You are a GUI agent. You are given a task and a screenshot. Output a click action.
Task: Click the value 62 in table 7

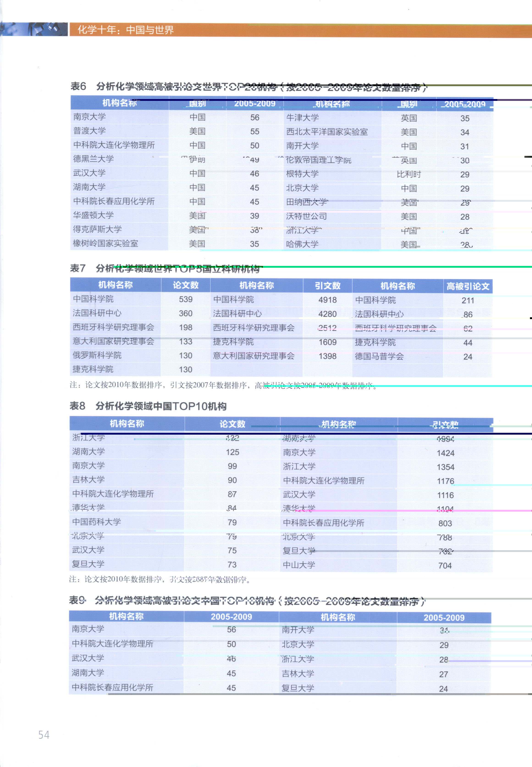pos(468,329)
